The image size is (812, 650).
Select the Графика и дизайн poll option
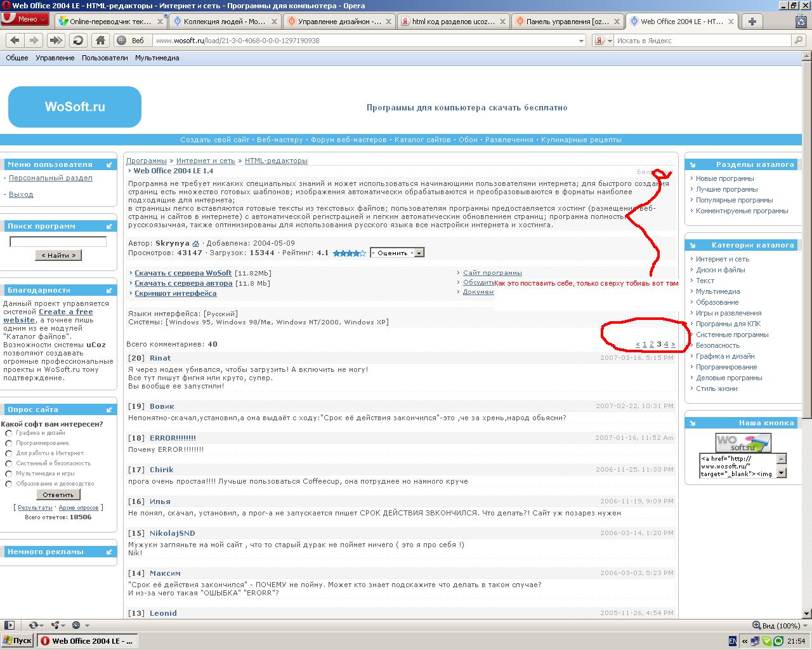[x=9, y=433]
